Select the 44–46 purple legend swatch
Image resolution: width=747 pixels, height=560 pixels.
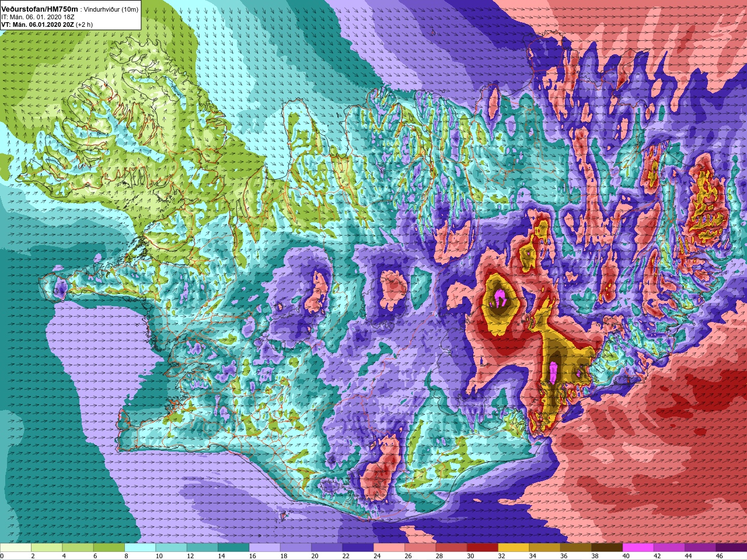(x=700, y=548)
